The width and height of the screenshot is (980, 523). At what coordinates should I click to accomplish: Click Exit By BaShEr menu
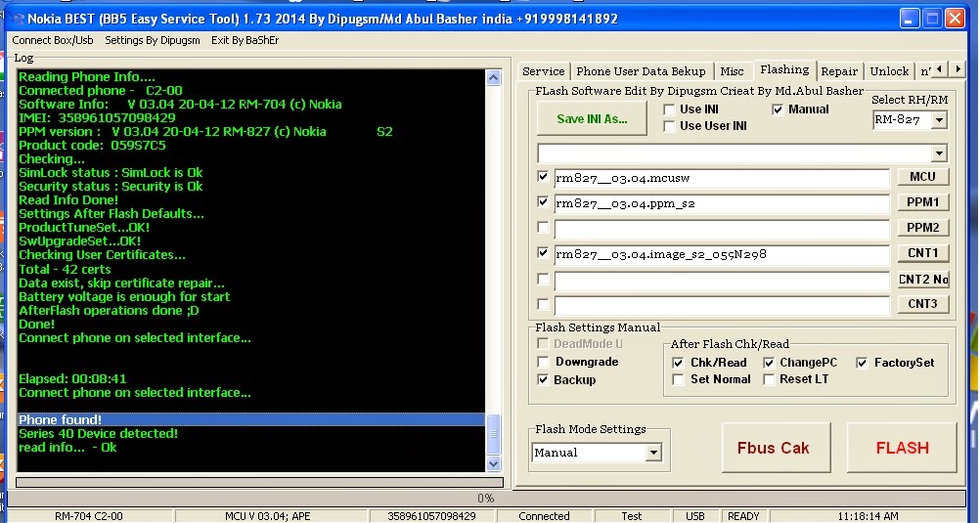pos(245,40)
